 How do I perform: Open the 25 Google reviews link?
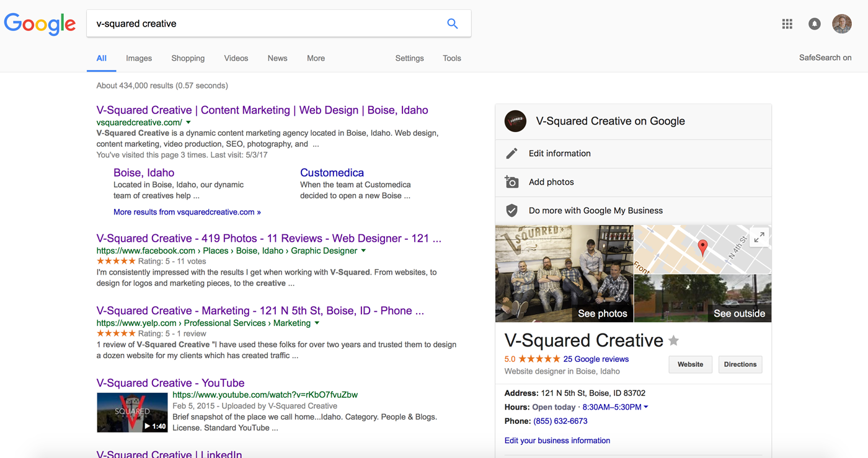pos(596,359)
